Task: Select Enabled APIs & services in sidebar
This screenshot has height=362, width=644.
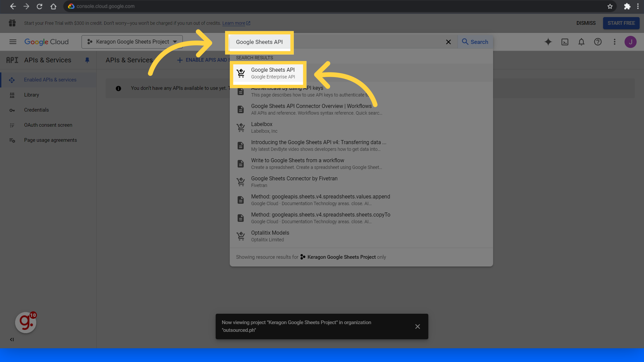Action: 49,80
